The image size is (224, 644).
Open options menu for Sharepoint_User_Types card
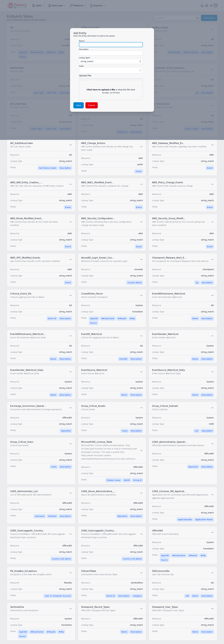coord(212,609)
